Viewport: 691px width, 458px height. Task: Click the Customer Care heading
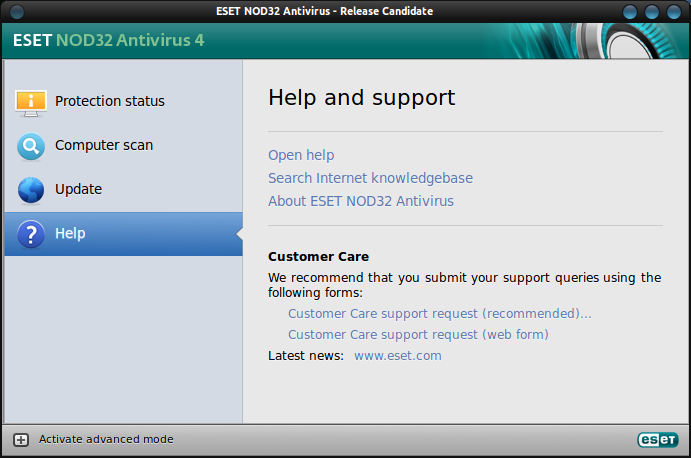coord(318,257)
